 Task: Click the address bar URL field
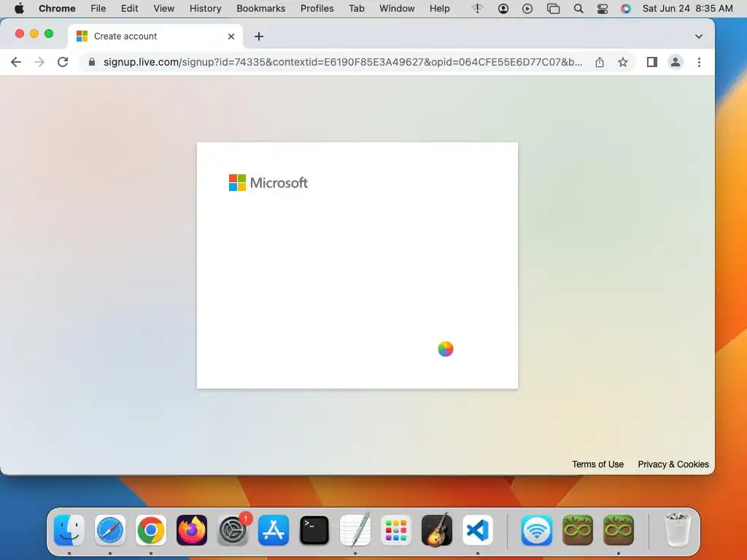click(x=343, y=62)
